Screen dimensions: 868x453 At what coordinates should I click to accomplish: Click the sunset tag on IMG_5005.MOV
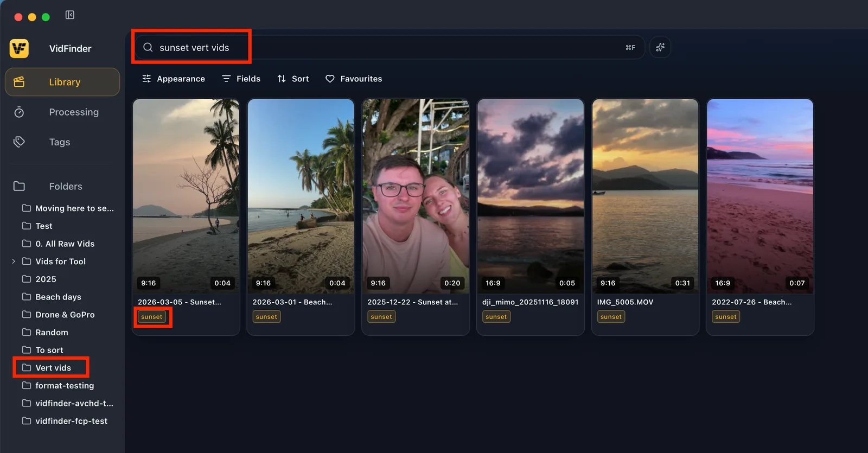pyautogui.click(x=611, y=317)
